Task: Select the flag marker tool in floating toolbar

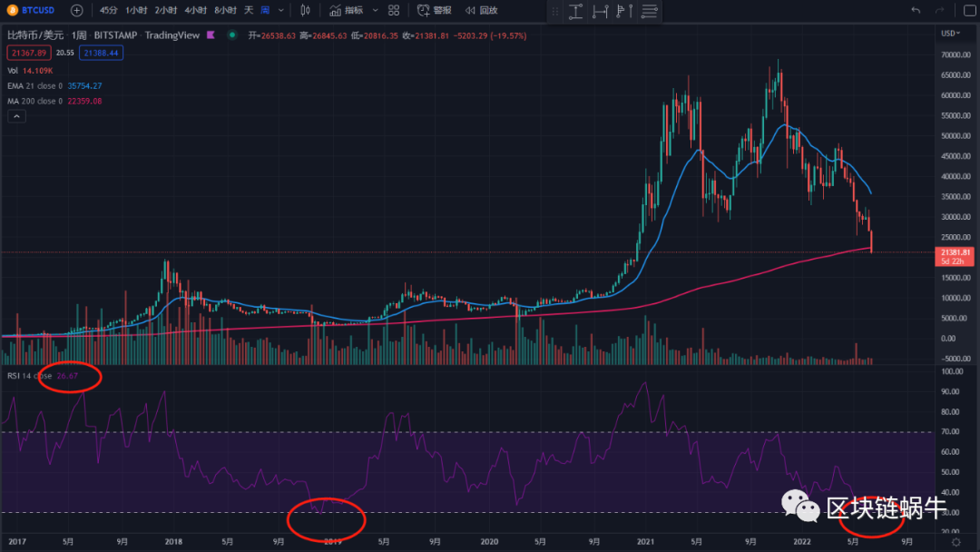Action: tap(622, 11)
